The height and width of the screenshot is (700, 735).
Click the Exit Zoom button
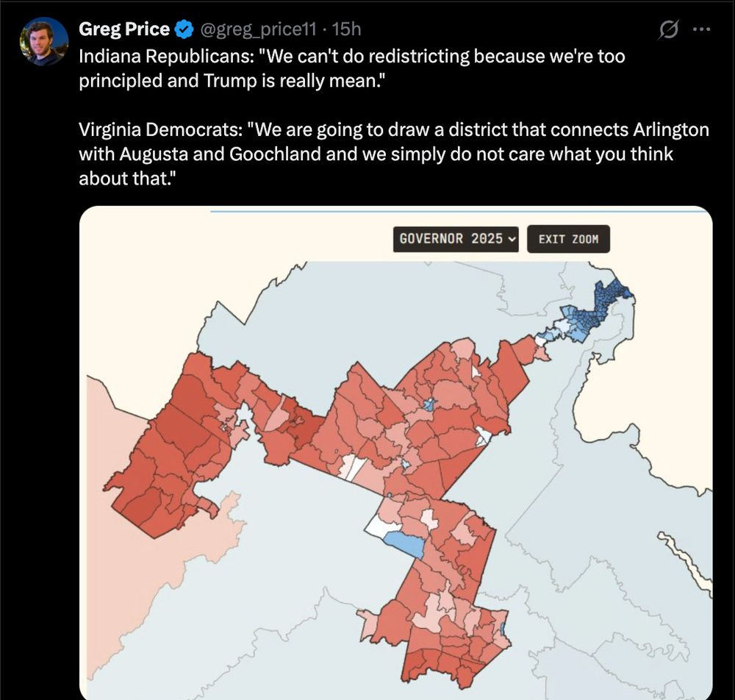pyautogui.click(x=568, y=238)
